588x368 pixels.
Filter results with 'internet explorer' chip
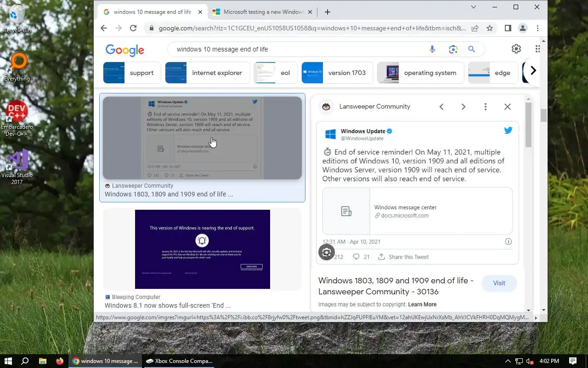[x=208, y=73]
